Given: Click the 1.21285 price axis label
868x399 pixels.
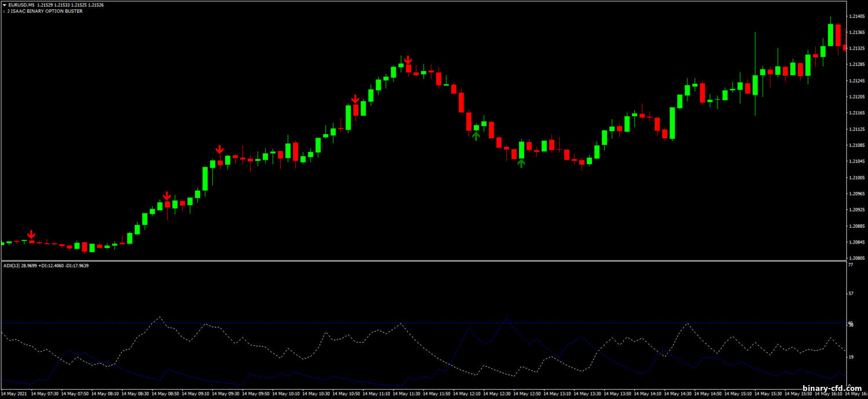Looking at the screenshot, I should (x=856, y=64).
